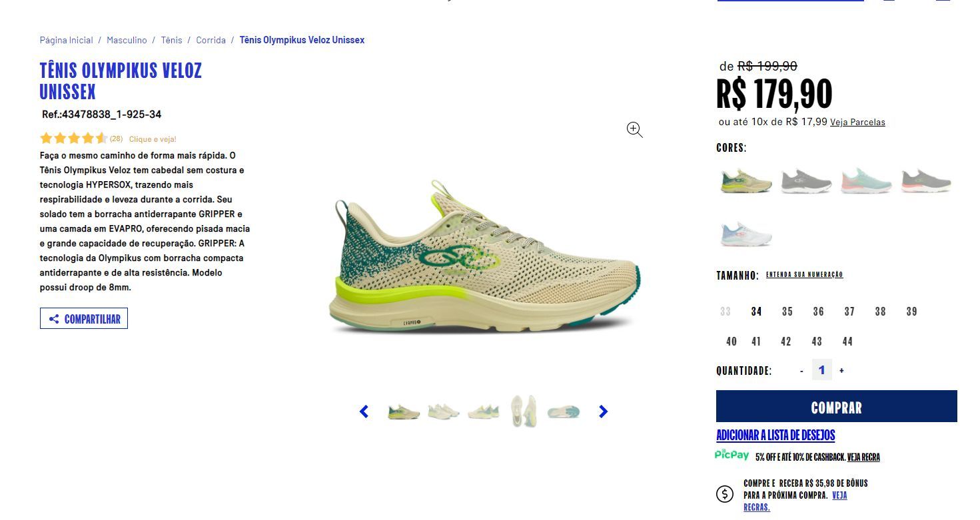Viewport: 980px width, 520px height.
Task: Advance thumbnails with right arrow
Action: [603, 411]
